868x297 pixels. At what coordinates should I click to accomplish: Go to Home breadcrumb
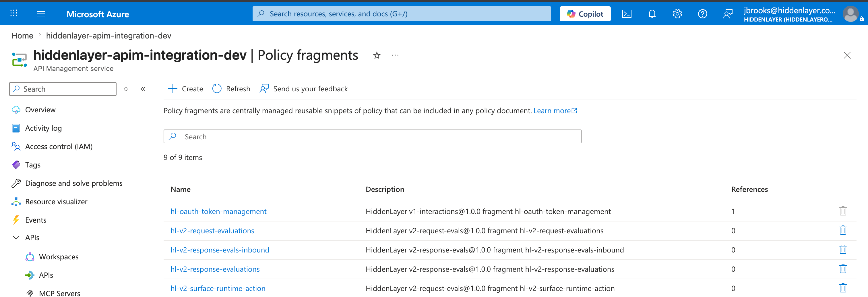click(x=22, y=36)
